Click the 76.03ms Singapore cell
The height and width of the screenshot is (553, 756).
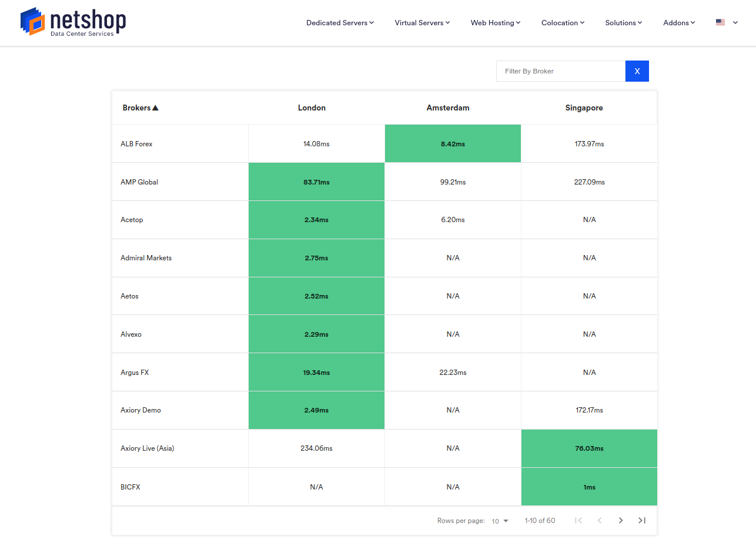(x=589, y=448)
